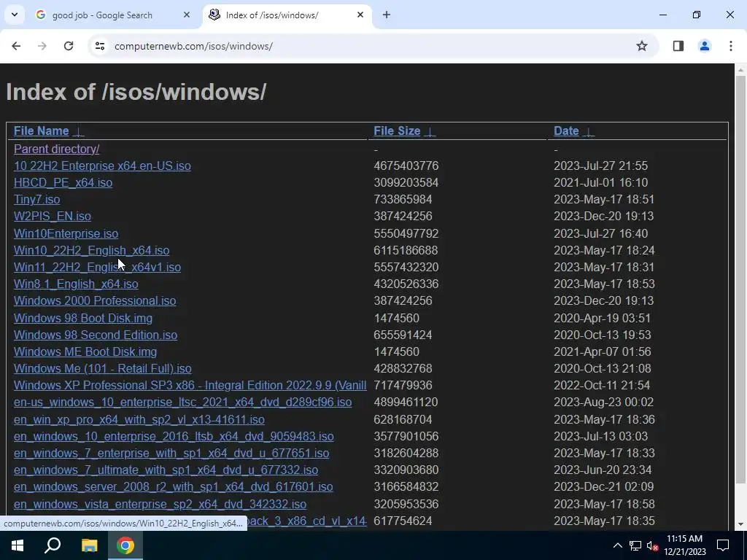Screen dimensions: 747x560
Task: Download Windows Me (101 - Retail Full).iso
Action: pos(102,368)
